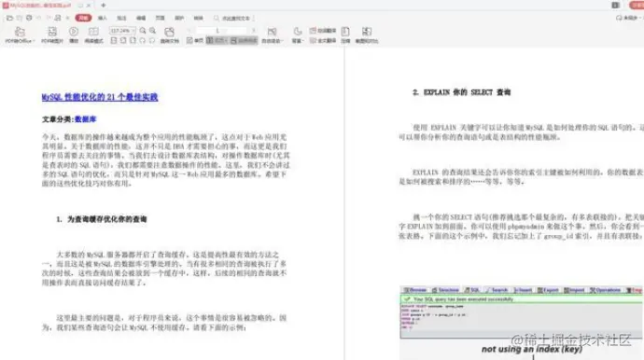
Task: Click the fit page icon below zoom box
Action: [x=133, y=41]
